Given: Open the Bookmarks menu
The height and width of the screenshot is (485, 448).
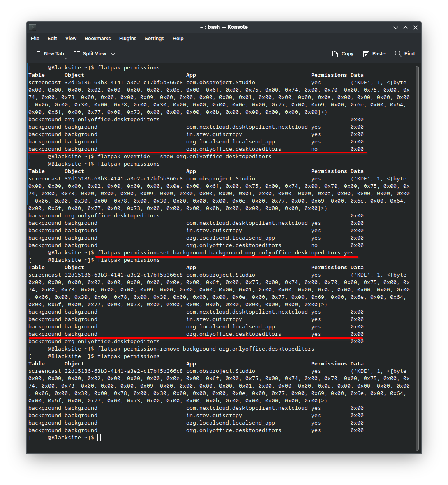Looking at the screenshot, I should [98, 38].
